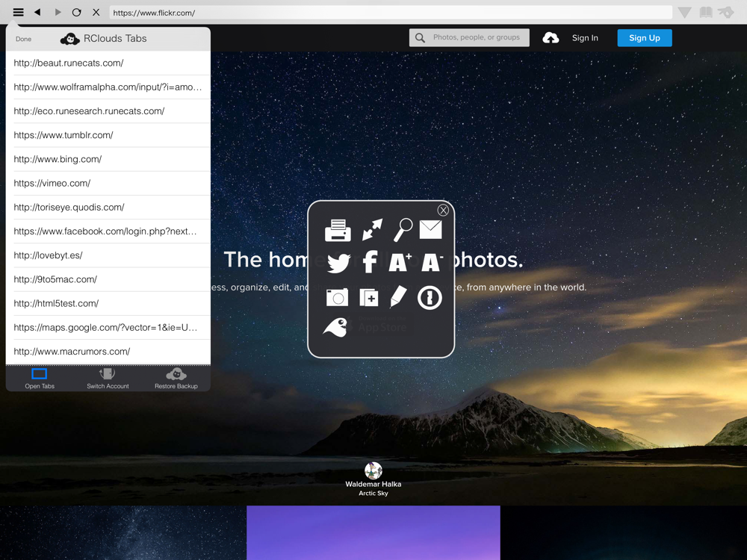This screenshot has height=560, width=747.
Task: Open http://toriseye.quodis.com/ entry
Action: (x=108, y=207)
